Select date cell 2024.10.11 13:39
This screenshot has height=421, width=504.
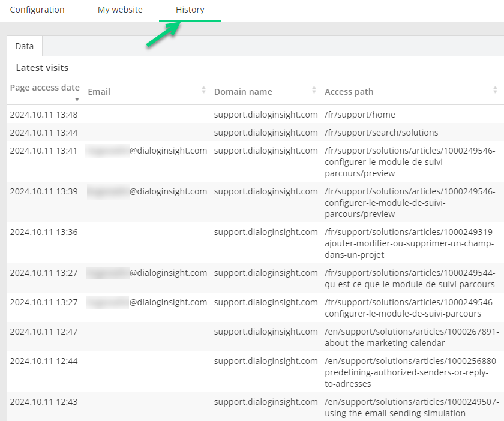[44, 191]
